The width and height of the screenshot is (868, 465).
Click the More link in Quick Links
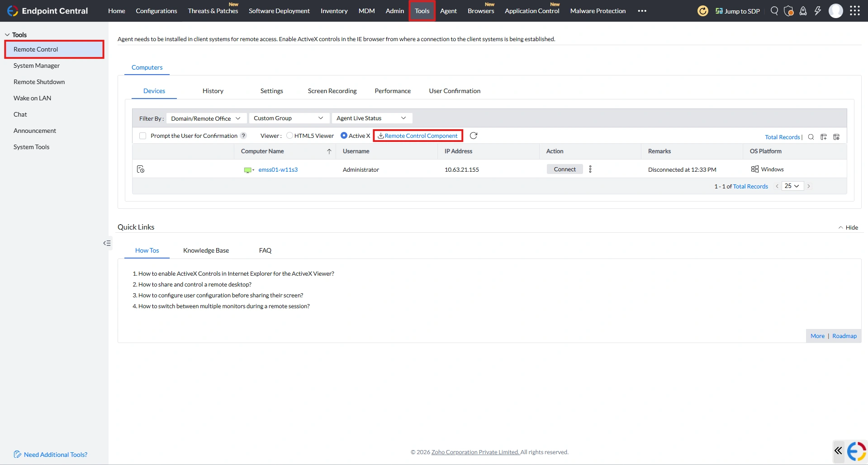817,336
